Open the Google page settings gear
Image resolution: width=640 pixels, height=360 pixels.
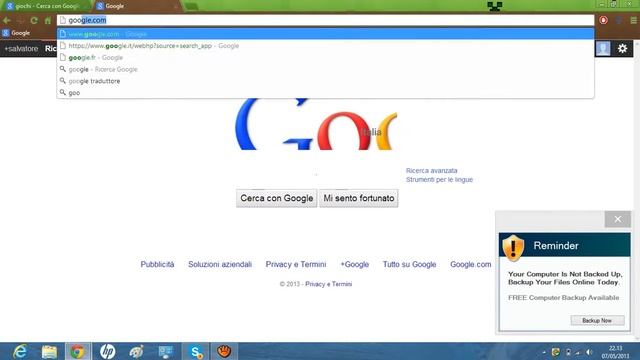[622, 49]
